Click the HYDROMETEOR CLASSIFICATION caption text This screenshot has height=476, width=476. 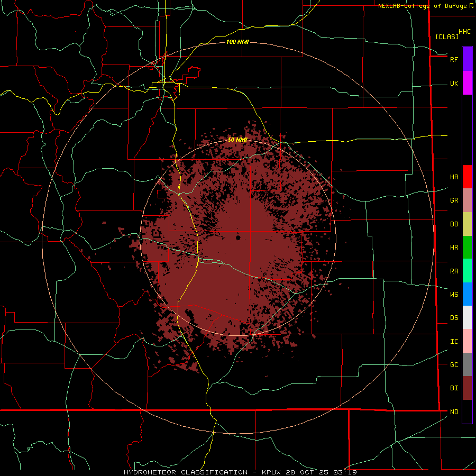pyautogui.click(x=186, y=472)
